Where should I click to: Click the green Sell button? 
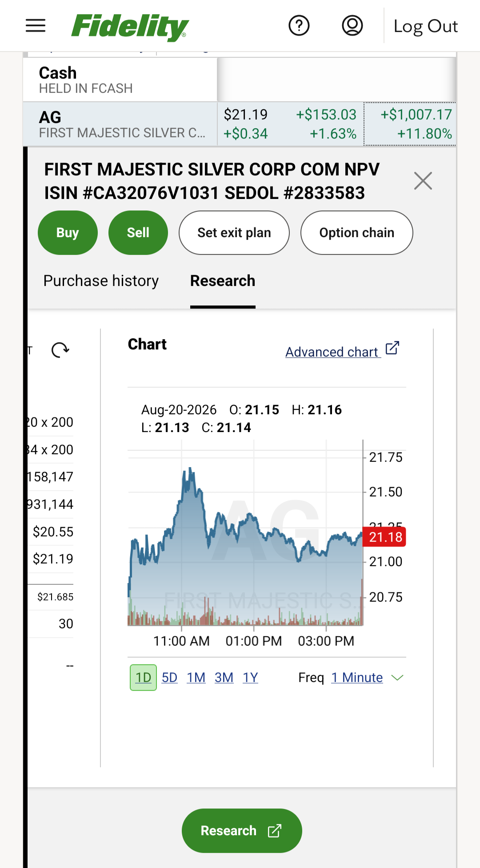click(138, 233)
